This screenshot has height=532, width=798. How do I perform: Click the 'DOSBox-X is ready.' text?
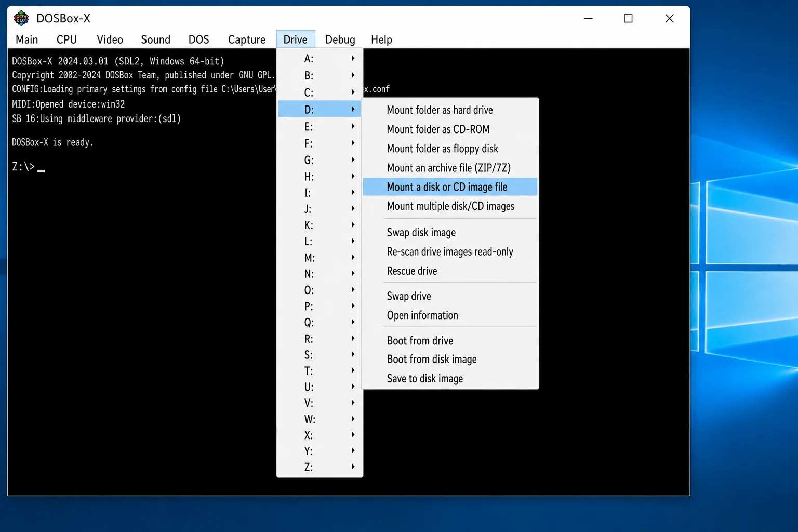pos(52,142)
